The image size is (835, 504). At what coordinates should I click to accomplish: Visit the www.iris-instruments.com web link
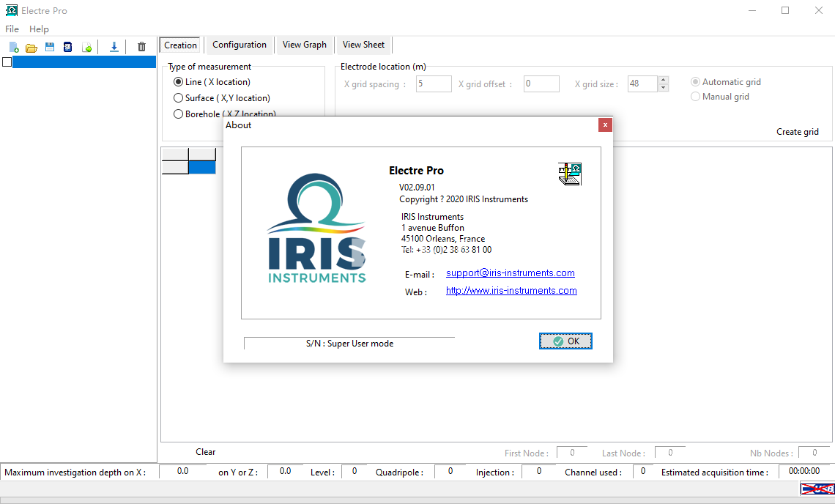coord(511,291)
